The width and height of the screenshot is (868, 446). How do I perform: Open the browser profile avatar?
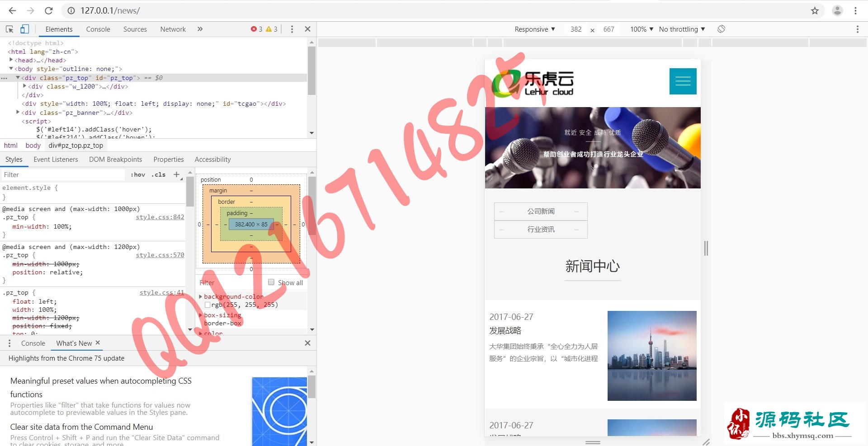click(x=837, y=10)
